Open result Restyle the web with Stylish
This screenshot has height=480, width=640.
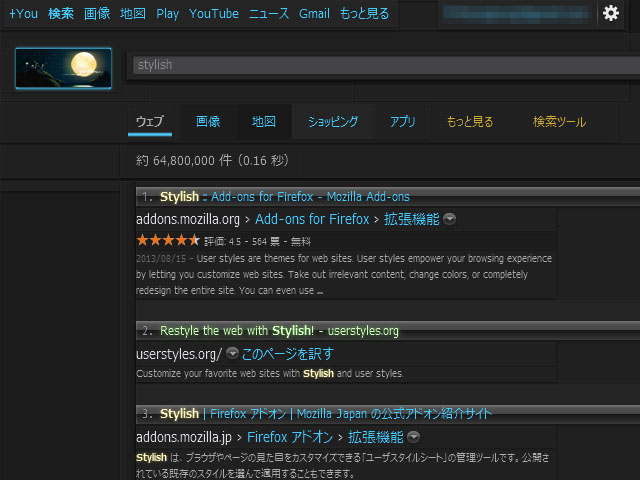click(x=279, y=331)
